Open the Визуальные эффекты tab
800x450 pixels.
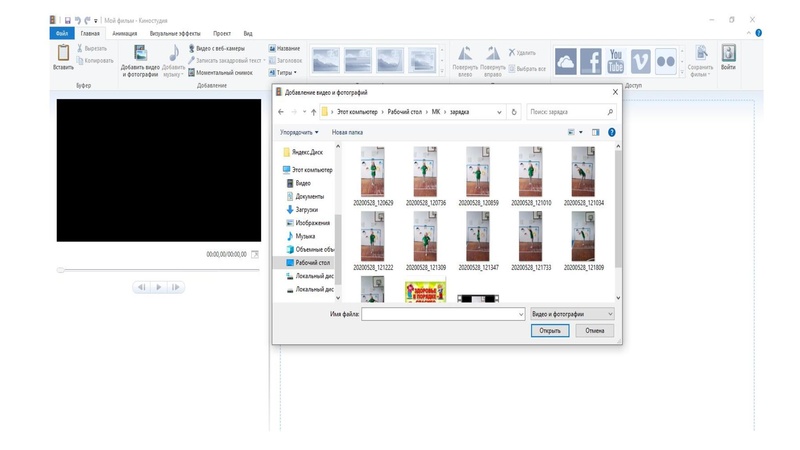tap(175, 33)
